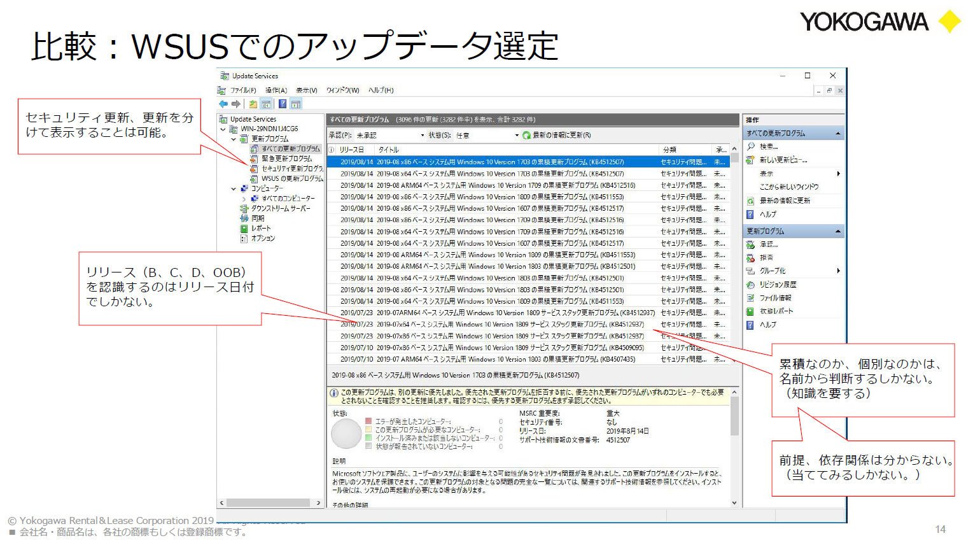Sort by the 分類 column header
Screen dimensions: 980x545
click(685, 150)
